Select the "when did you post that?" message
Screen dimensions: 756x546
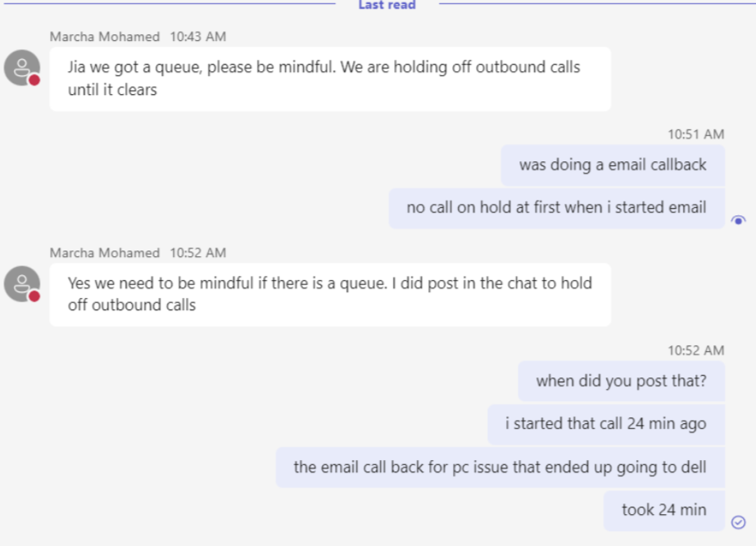click(621, 381)
